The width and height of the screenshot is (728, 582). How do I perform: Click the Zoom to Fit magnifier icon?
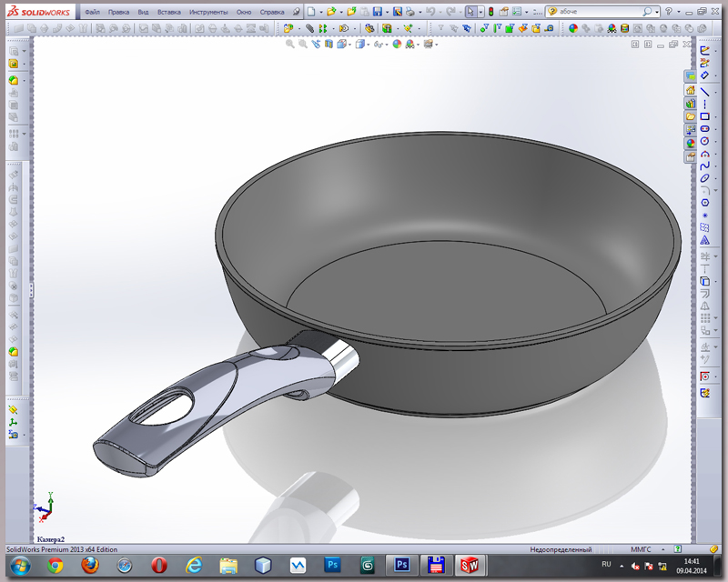pyautogui.click(x=290, y=44)
